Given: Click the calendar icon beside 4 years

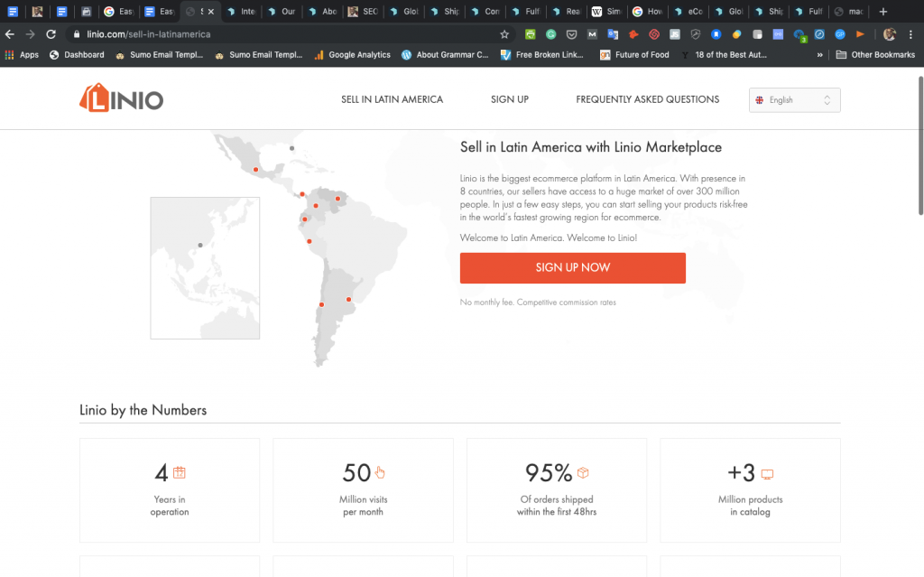Looking at the screenshot, I should 180,472.
